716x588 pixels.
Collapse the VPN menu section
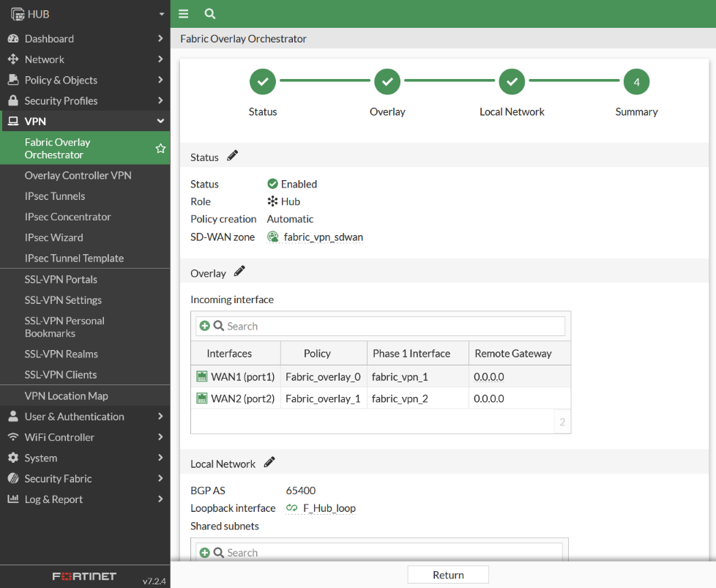(x=85, y=122)
